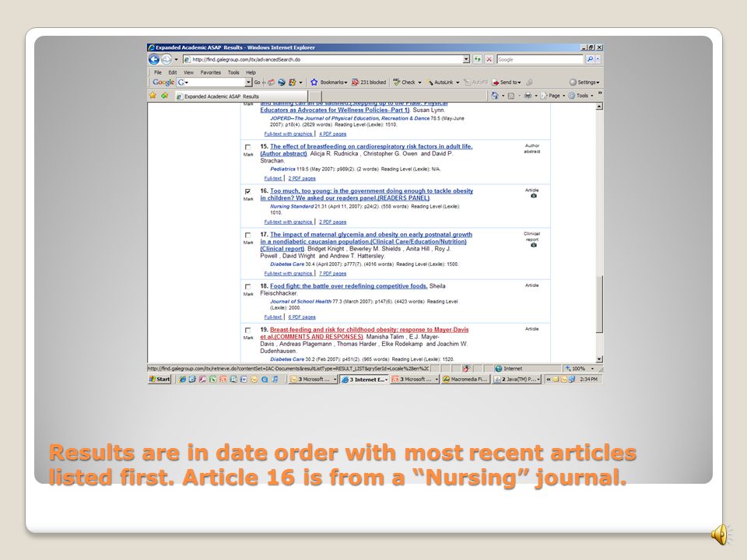The image size is (747, 560).
Task: Click the Add to Favorites icon
Action: tap(165, 95)
